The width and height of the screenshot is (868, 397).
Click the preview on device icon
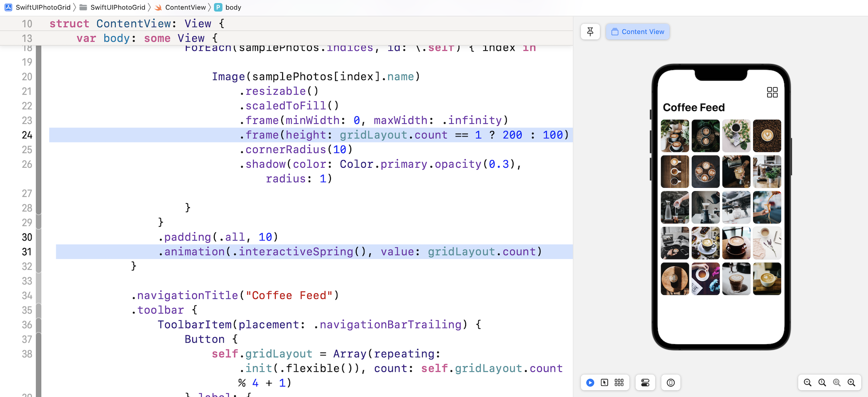[x=671, y=383]
